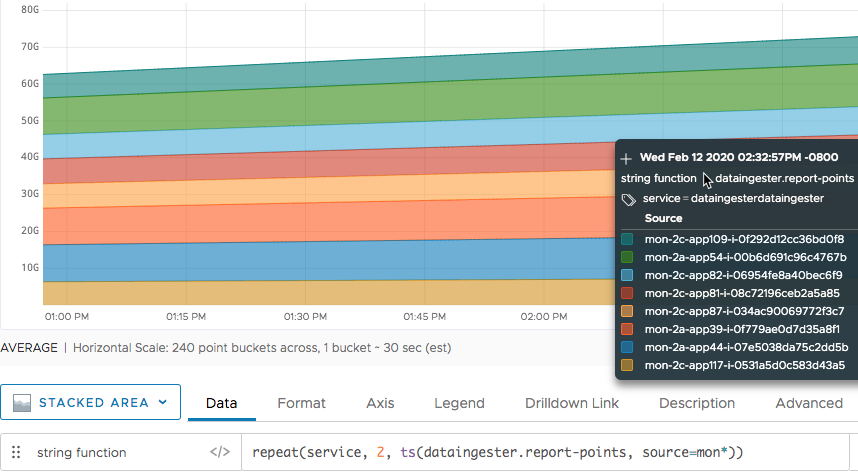Click the dark red swatch for mon-2c-app81
Image resolution: width=858 pixels, height=474 pixels.
click(x=627, y=293)
